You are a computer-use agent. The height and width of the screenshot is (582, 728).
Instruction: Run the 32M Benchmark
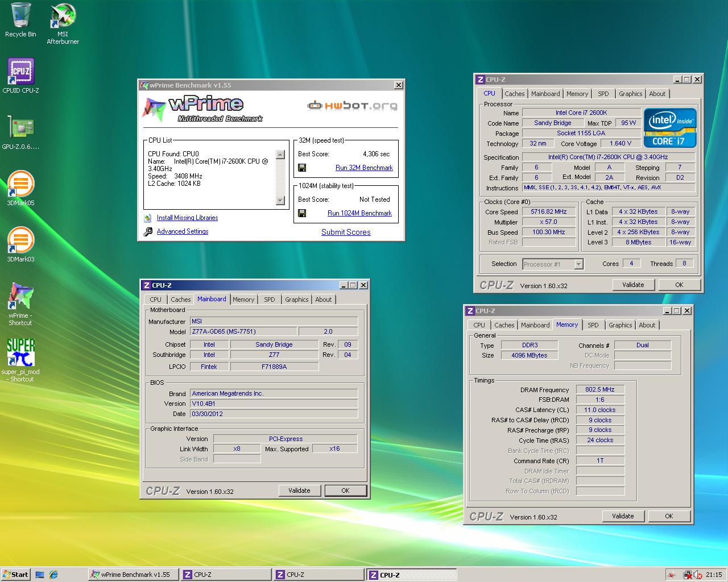click(364, 168)
